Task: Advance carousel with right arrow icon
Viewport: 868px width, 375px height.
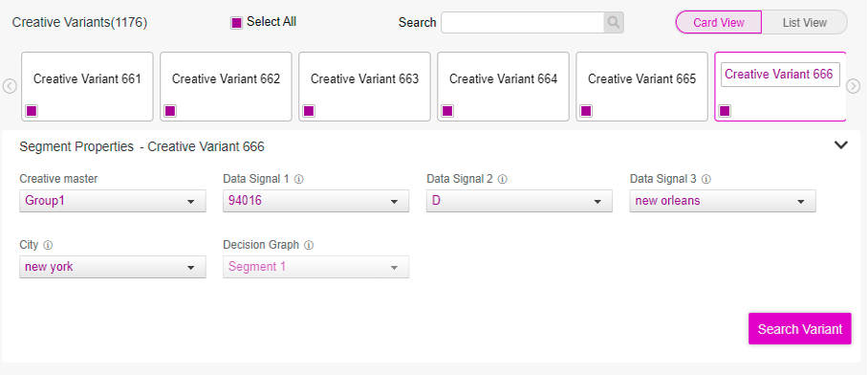Action: click(x=854, y=86)
